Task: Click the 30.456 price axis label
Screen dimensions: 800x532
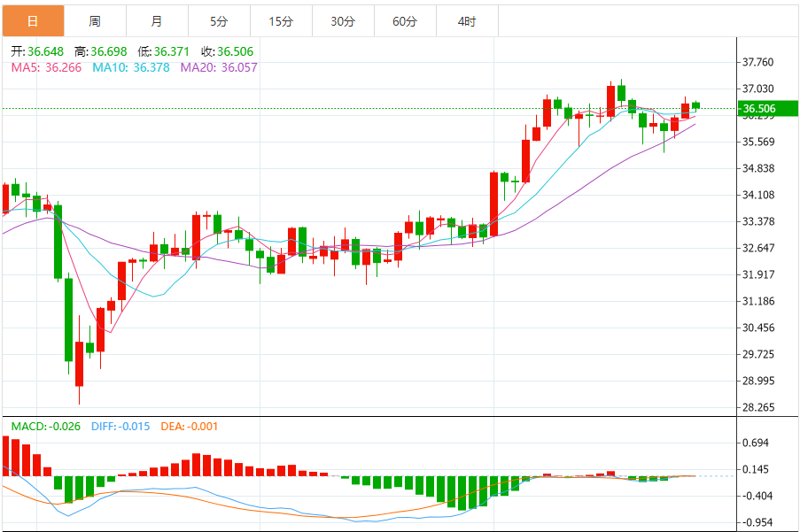Action: (757, 328)
